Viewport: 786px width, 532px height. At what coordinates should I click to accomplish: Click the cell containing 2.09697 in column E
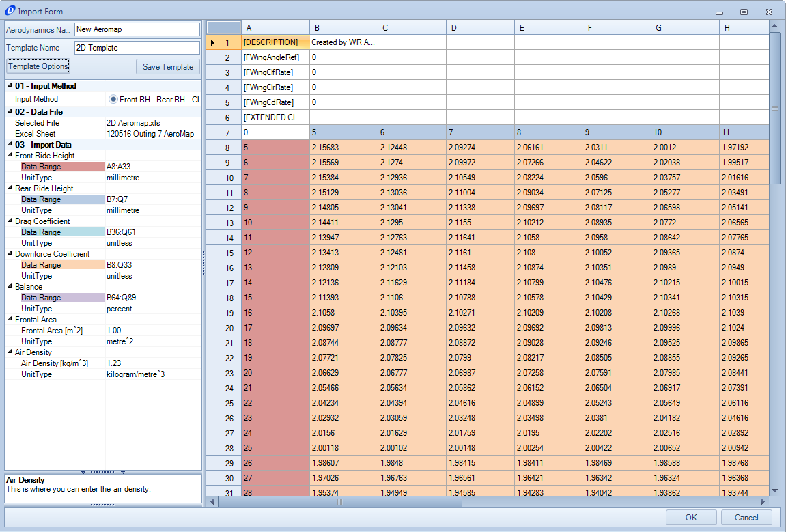(548, 208)
